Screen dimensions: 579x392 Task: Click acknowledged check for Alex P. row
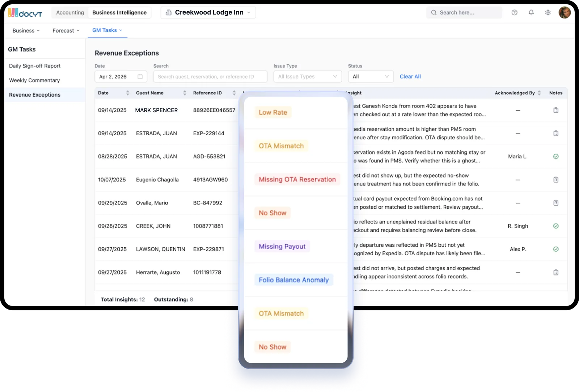coord(556,249)
